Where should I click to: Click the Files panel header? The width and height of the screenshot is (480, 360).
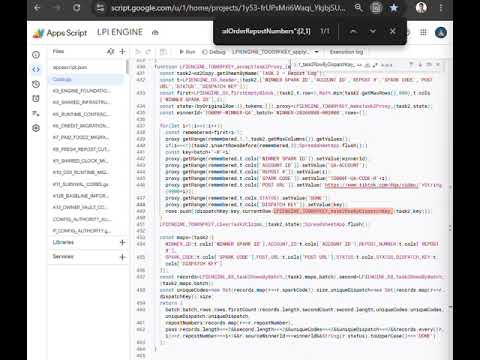click(58, 51)
